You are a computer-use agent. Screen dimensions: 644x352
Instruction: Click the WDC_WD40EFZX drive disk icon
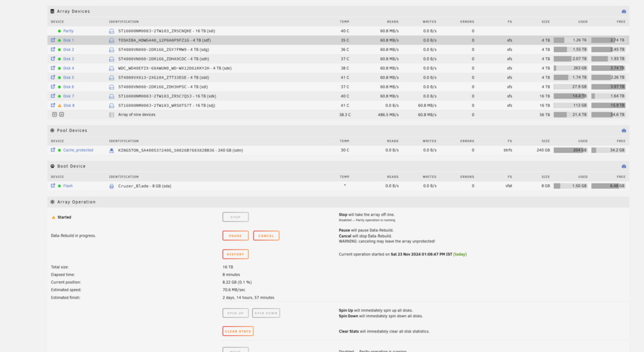pyautogui.click(x=111, y=68)
